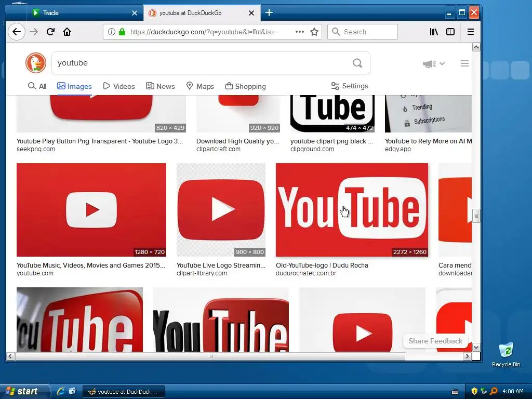This screenshot has width=532, height=399.
Task: Switch to All search results
Action: pos(37,86)
